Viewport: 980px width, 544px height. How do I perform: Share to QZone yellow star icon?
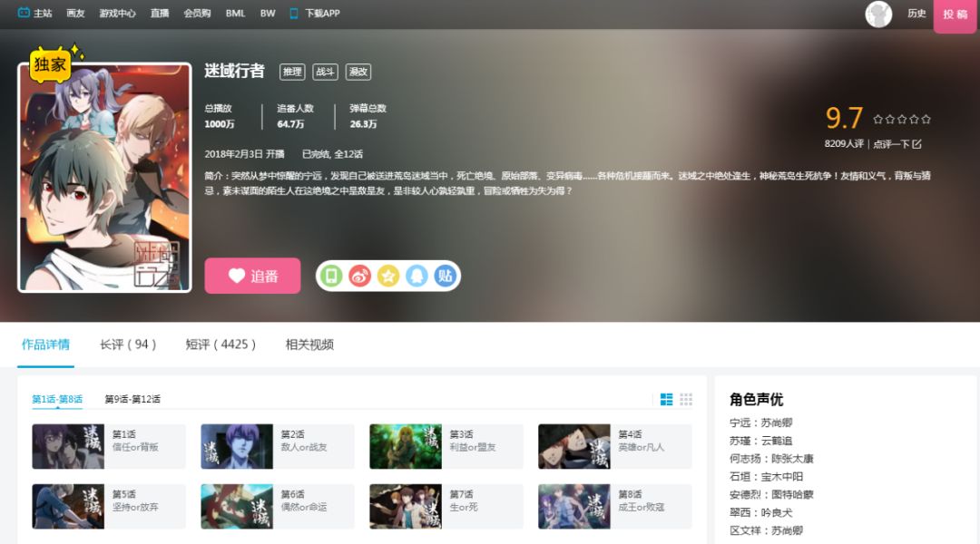tap(388, 276)
